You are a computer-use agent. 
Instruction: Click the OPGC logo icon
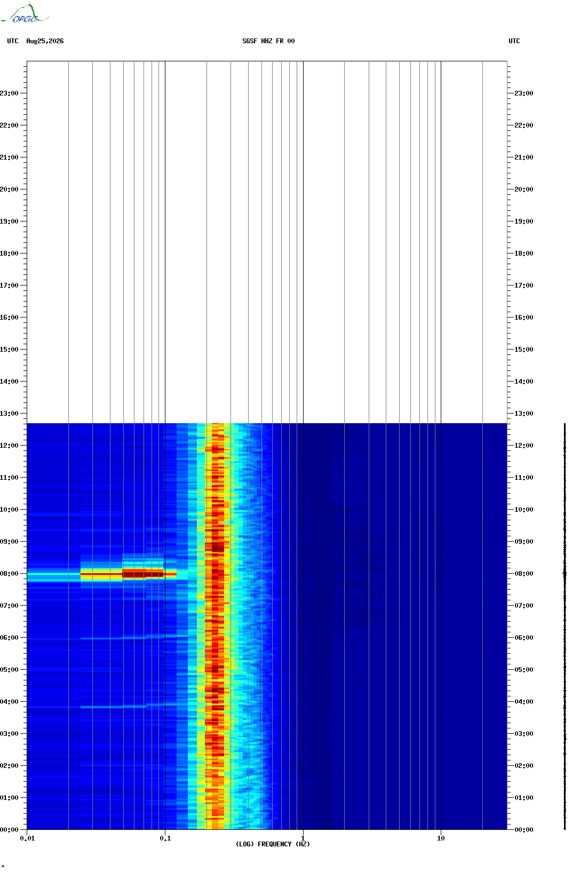coord(25,13)
